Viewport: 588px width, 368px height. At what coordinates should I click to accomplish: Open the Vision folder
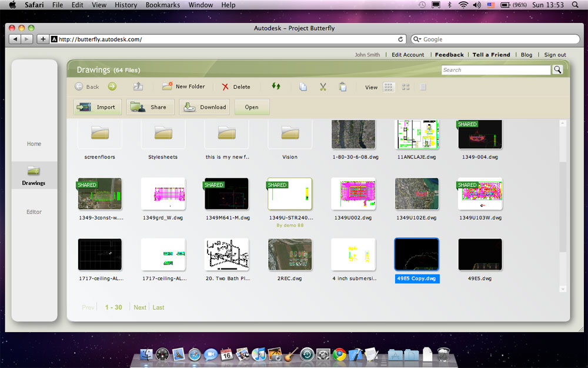click(x=290, y=134)
